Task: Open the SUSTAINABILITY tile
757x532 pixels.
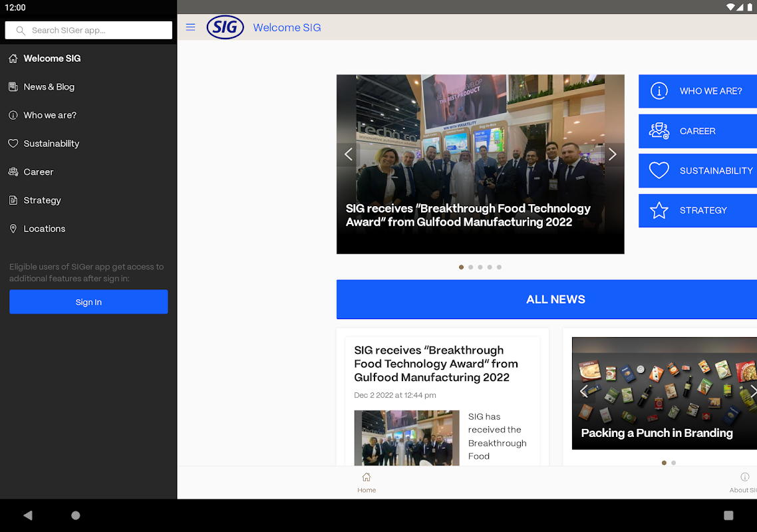Action: [x=698, y=170]
